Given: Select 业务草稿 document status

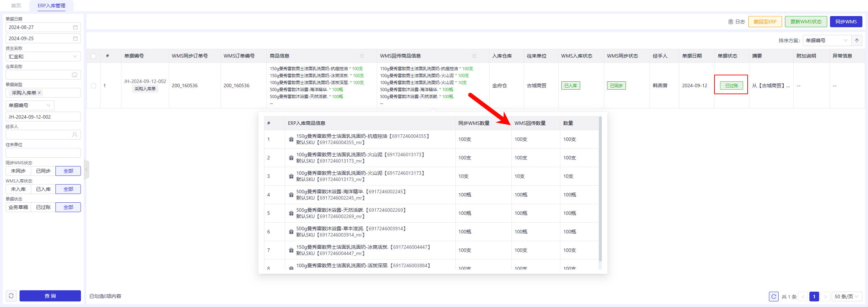Looking at the screenshot, I should pyautogui.click(x=18, y=207).
